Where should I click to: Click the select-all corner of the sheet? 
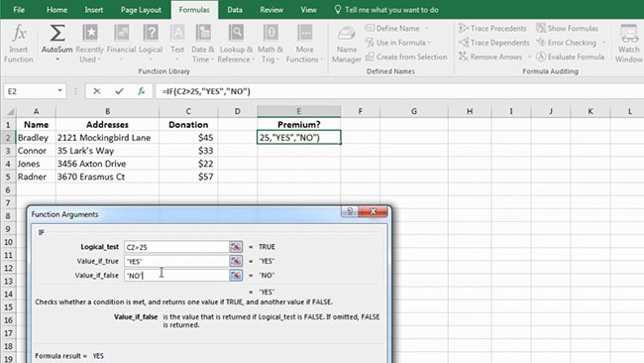(x=10, y=111)
